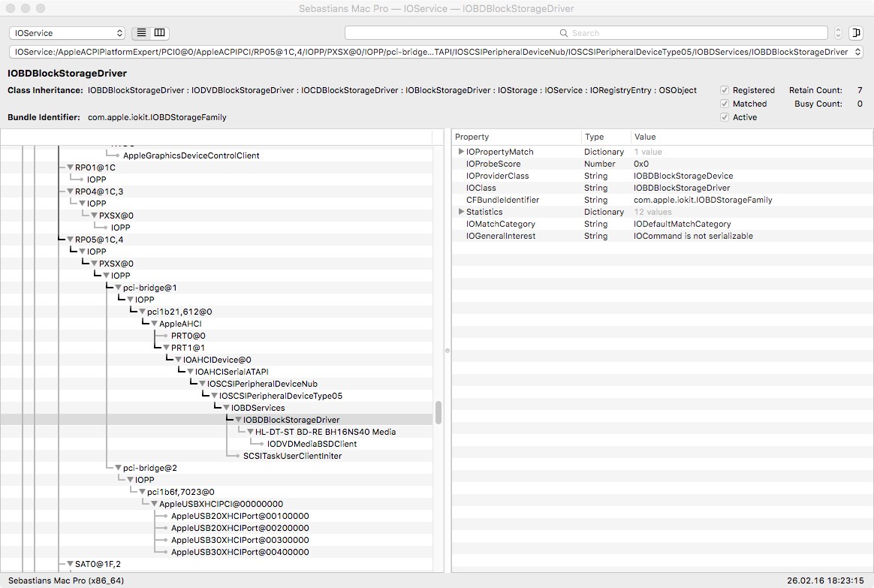Switch to the list view mode icon
Screen dimensions: 874x588
pos(141,33)
